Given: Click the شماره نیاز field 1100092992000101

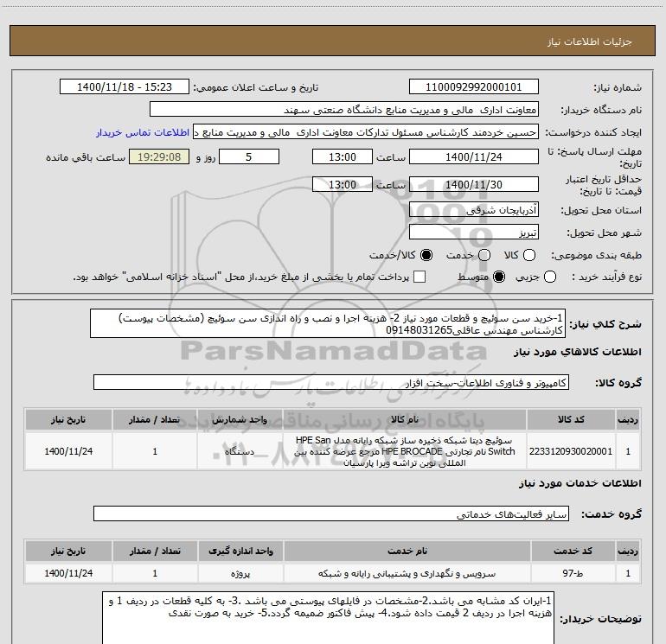Looking at the screenshot, I should coord(474,87).
